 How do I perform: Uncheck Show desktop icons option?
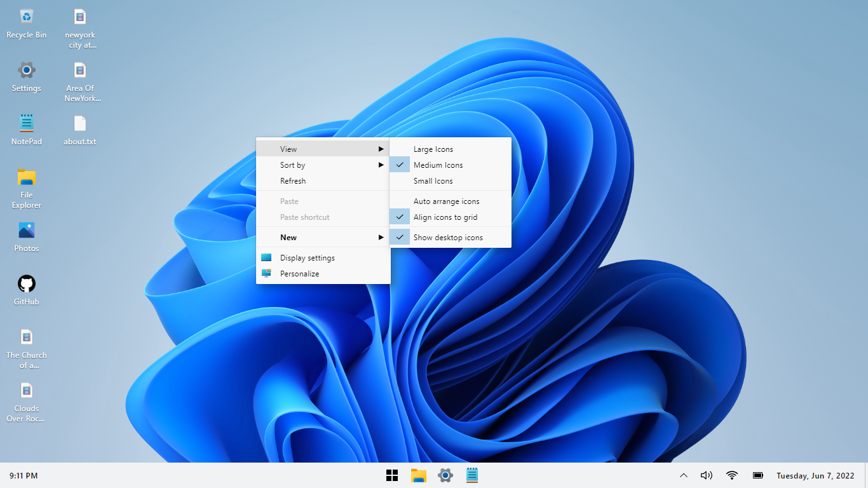point(448,238)
